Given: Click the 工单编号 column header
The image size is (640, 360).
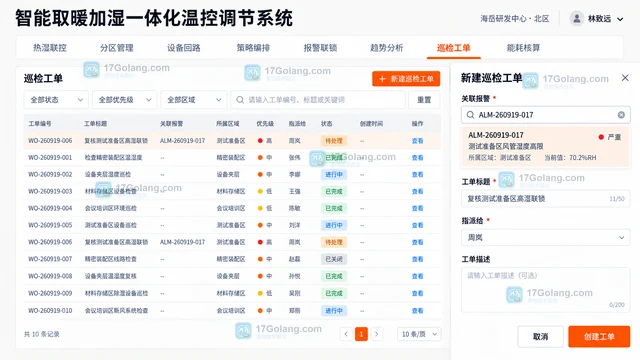Looking at the screenshot, I should [x=40, y=124].
